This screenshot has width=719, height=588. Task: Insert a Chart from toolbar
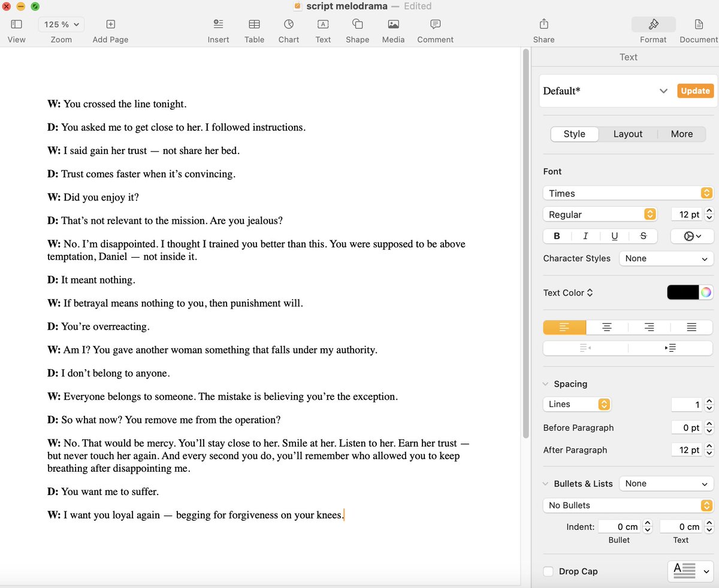(289, 24)
